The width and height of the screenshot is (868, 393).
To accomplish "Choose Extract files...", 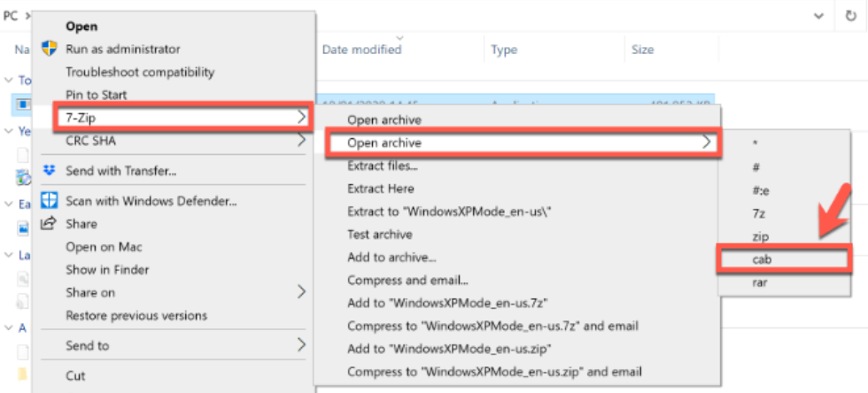I will click(383, 166).
